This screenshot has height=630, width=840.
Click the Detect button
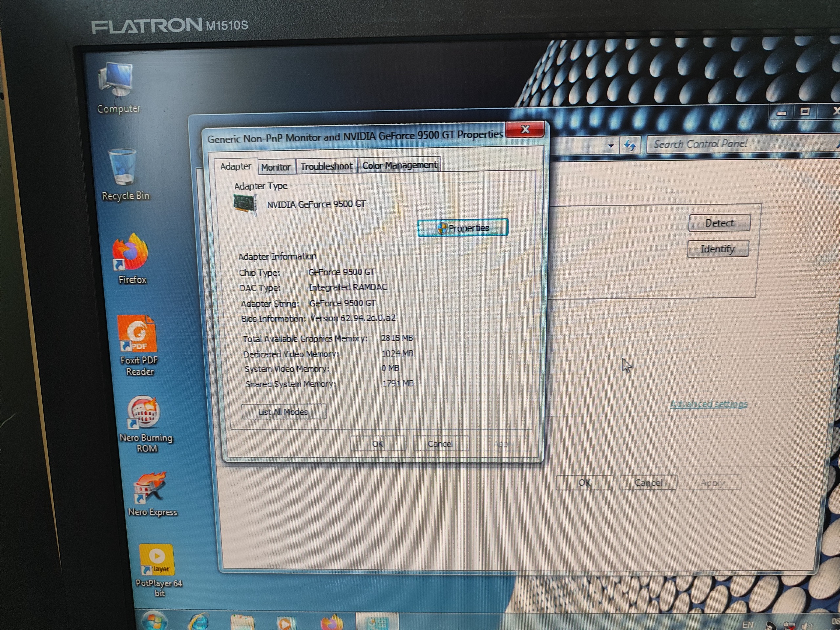point(719,223)
